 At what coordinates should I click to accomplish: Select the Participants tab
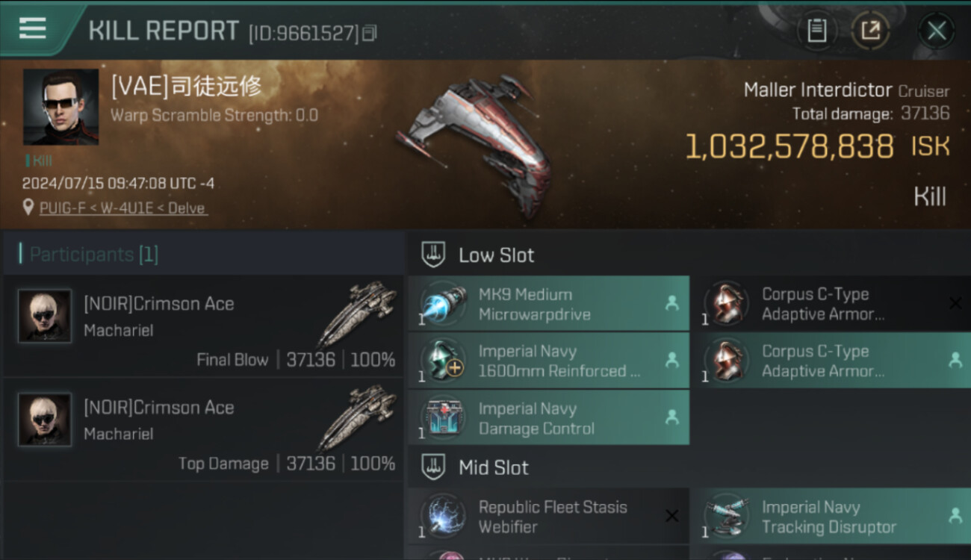(x=93, y=255)
